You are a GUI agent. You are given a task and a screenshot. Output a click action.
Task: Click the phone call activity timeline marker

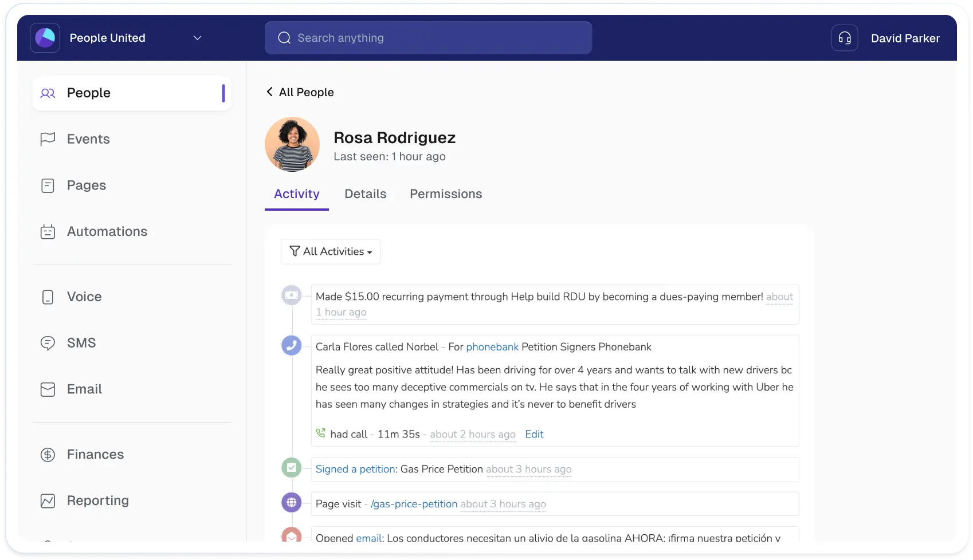click(x=291, y=345)
